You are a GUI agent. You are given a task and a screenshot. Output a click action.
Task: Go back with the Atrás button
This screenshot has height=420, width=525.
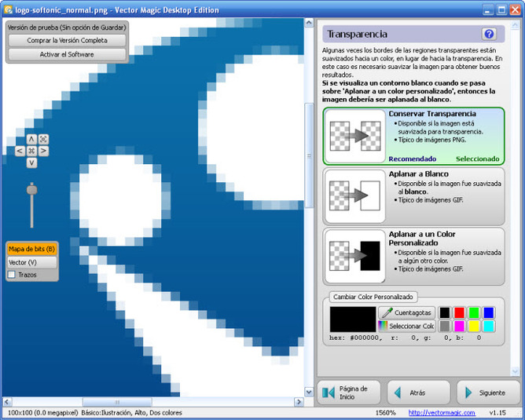coord(419,393)
